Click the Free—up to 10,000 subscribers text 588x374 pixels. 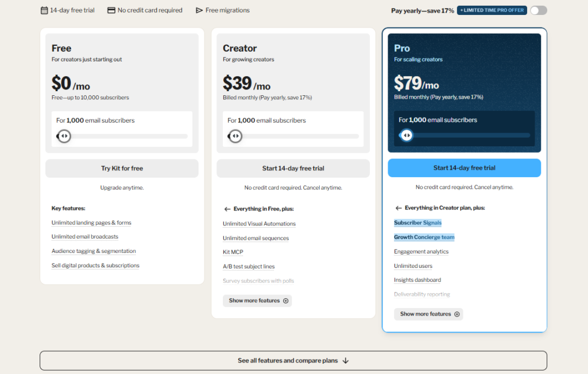[90, 98]
